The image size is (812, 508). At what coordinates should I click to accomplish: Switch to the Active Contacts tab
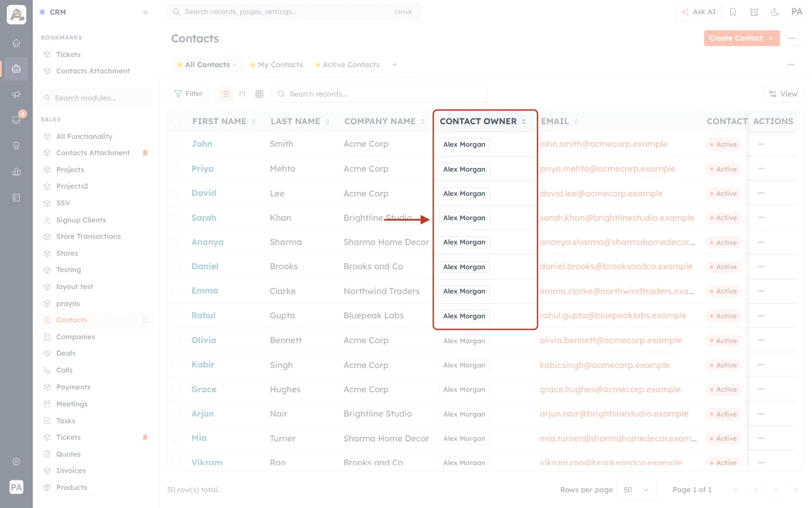coord(347,65)
